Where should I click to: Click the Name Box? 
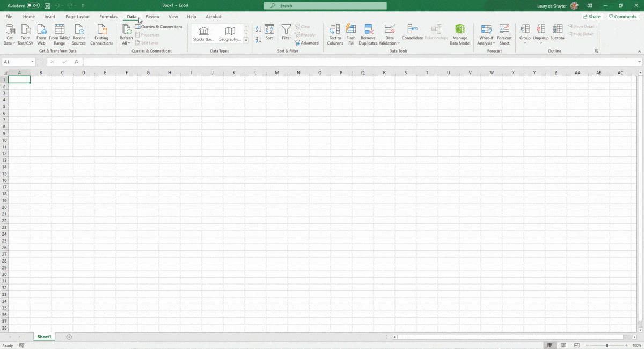coord(16,62)
